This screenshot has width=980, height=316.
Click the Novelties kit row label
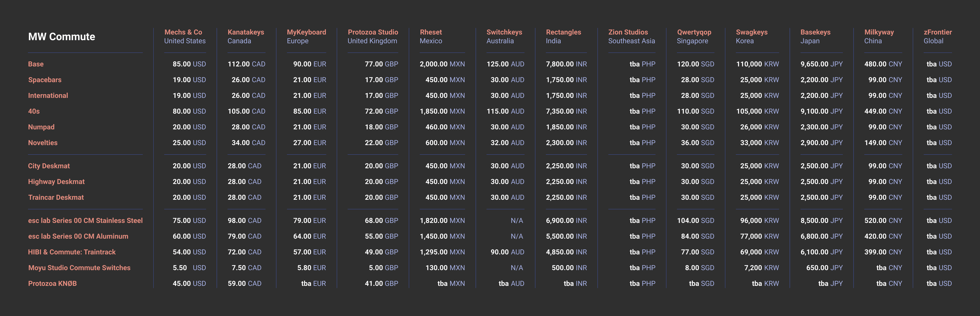(x=43, y=143)
